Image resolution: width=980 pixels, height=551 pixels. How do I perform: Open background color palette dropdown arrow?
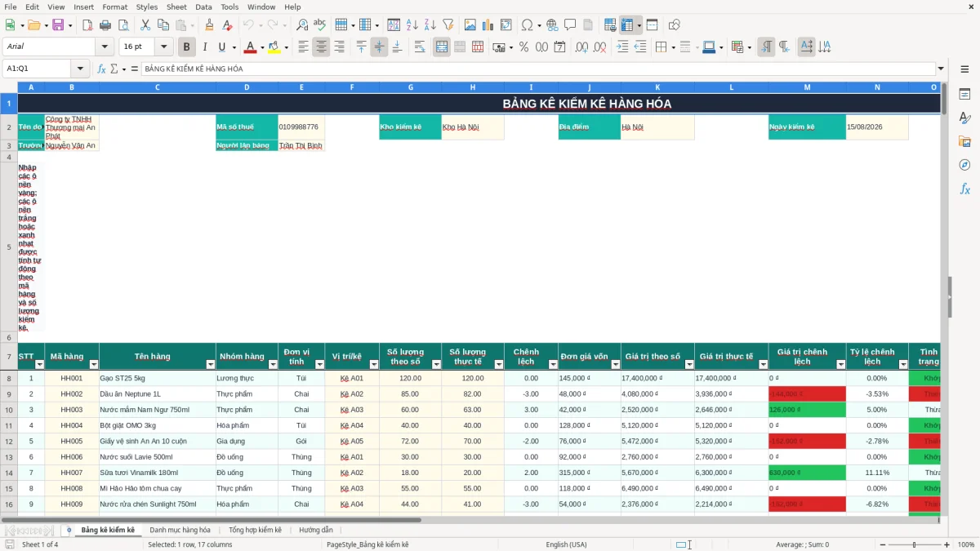tap(286, 47)
